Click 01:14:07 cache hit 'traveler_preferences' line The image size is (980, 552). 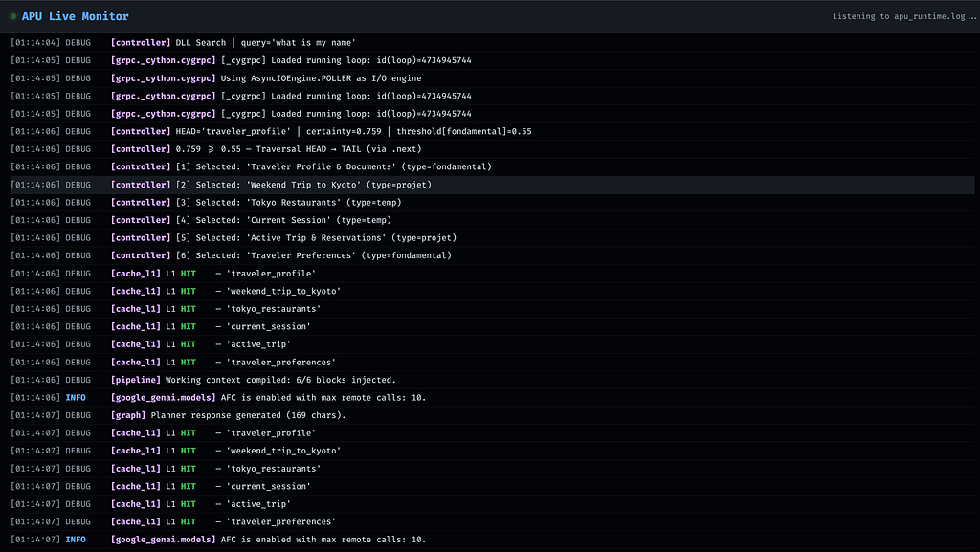pos(493,521)
